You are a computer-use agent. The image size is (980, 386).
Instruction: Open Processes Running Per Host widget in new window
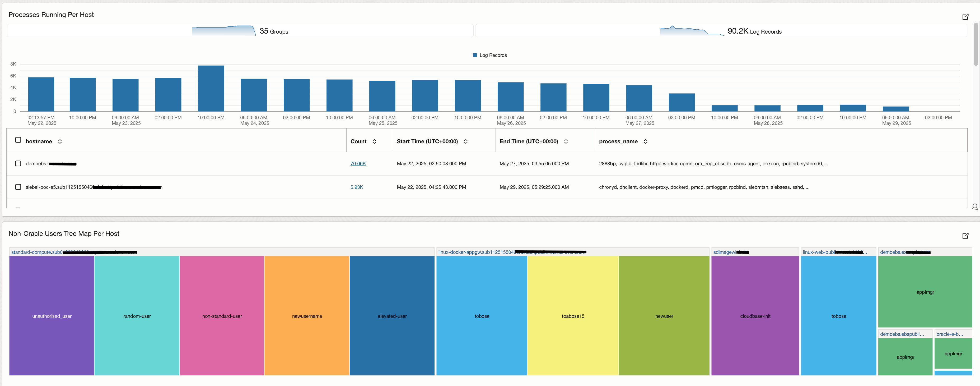(x=965, y=17)
